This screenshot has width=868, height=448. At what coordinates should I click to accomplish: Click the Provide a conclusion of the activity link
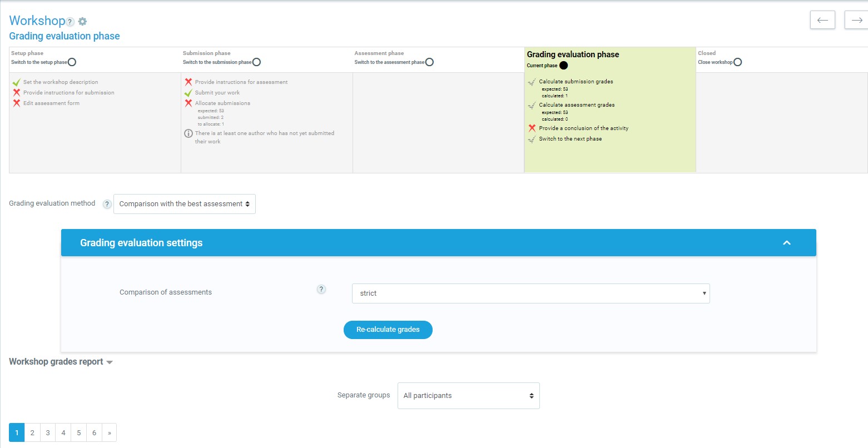click(x=583, y=128)
